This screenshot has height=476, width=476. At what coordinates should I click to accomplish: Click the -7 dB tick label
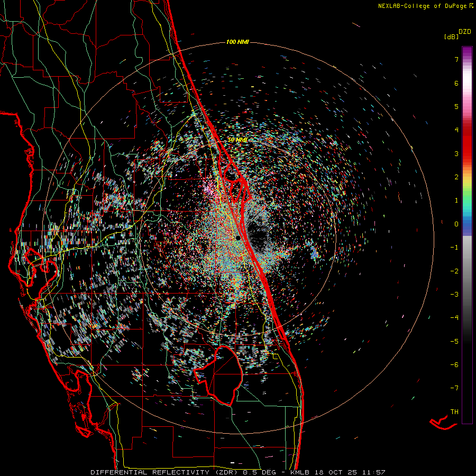point(454,388)
